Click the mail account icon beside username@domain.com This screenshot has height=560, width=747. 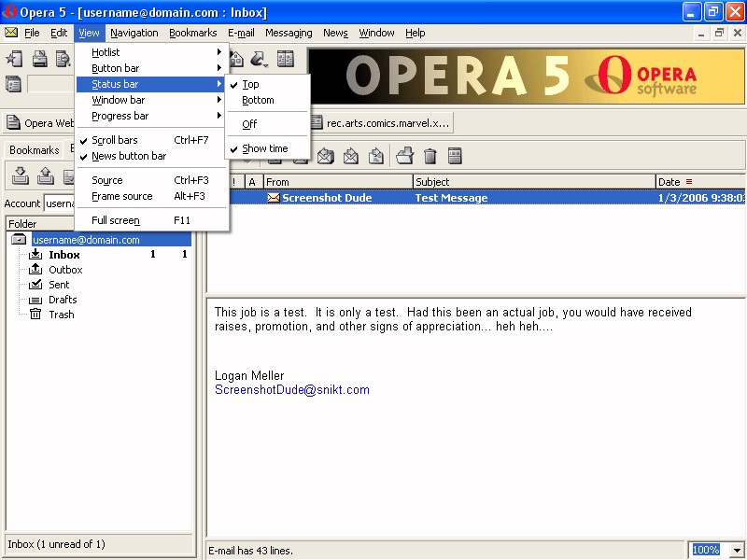coord(19,240)
